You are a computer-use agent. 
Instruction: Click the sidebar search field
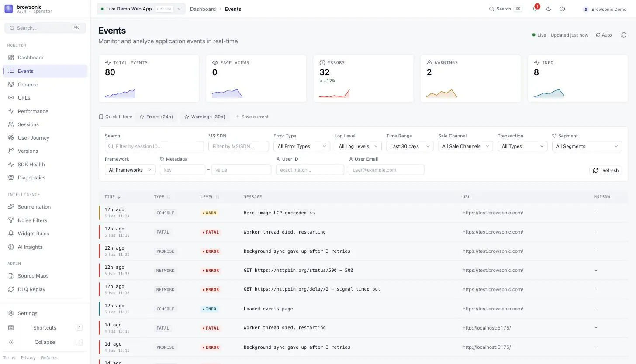(45, 28)
